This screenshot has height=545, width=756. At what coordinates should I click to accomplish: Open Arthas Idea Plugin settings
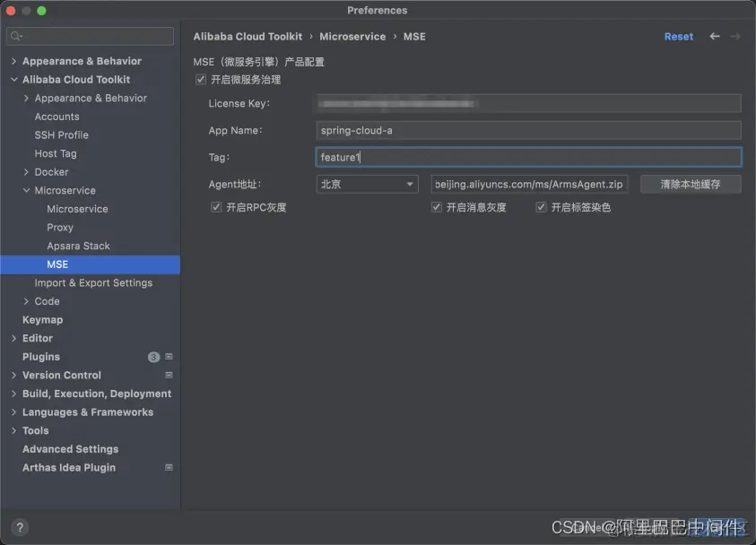[x=69, y=467]
